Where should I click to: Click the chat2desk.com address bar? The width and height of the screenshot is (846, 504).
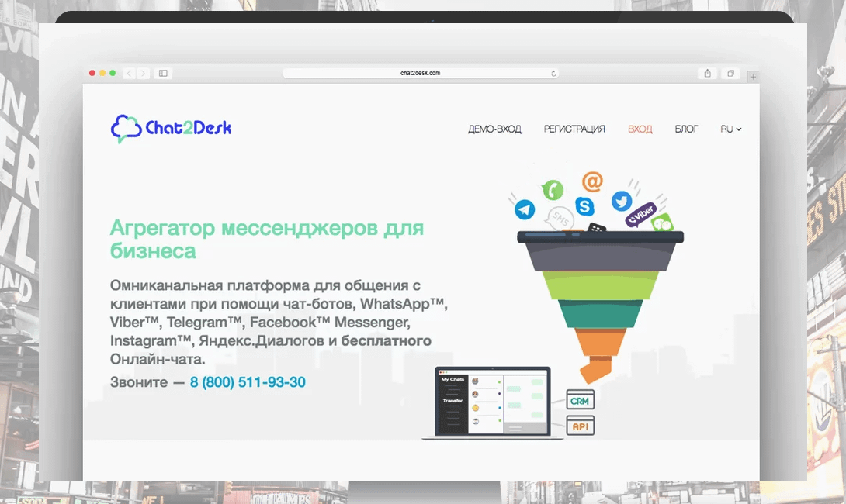tap(421, 74)
